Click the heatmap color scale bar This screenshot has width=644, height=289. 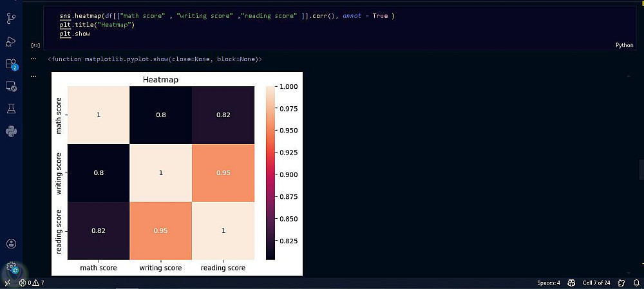270,173
